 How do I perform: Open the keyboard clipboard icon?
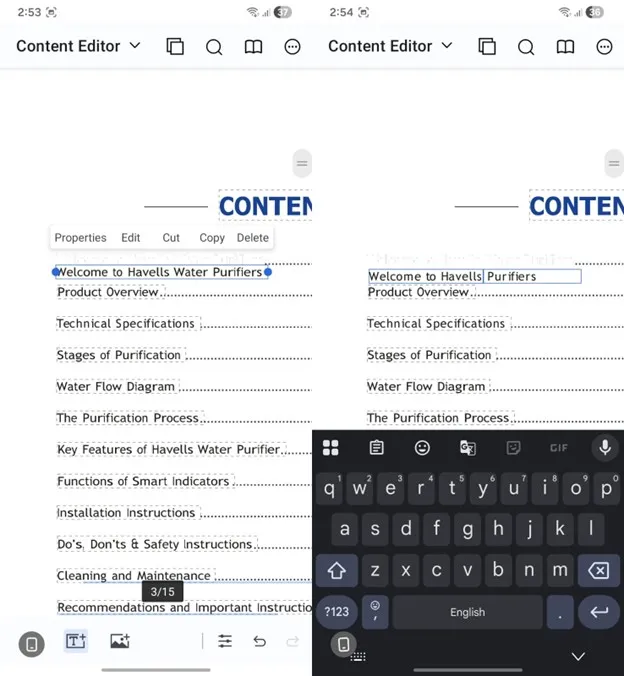coord(377,448)
